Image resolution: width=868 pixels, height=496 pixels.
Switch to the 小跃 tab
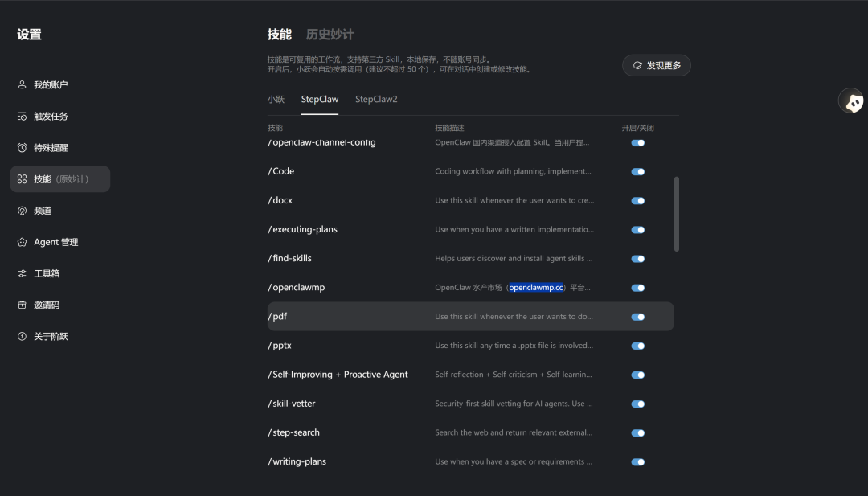point(276,100)
